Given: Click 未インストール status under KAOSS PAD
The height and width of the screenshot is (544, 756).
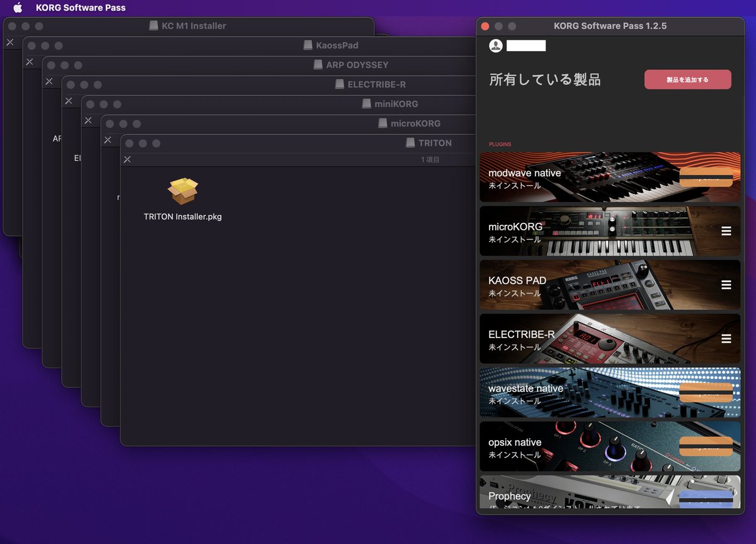Looking at the screenshot, I should pos(515,293).
